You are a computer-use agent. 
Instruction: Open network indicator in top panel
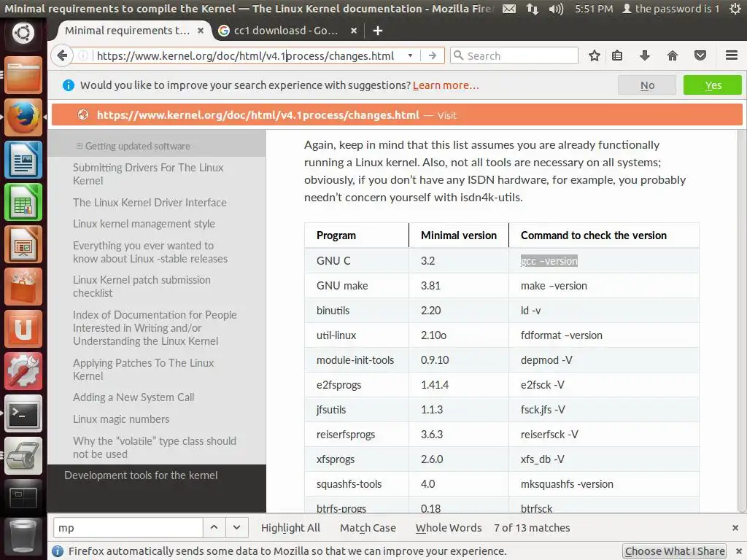coord(532,9)
